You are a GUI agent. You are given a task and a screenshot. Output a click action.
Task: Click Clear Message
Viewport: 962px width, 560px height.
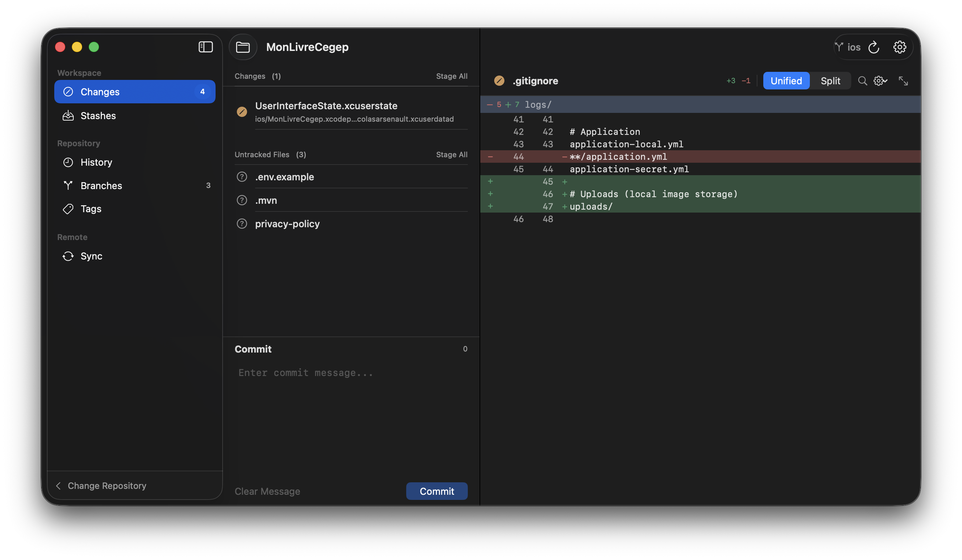(267, 491)
